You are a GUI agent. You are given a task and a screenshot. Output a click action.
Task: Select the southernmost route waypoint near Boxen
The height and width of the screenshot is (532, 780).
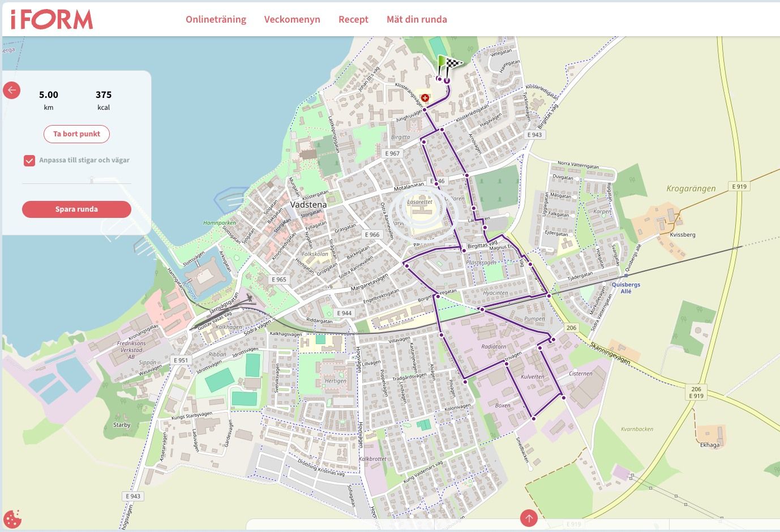click(x=534, y=419)
